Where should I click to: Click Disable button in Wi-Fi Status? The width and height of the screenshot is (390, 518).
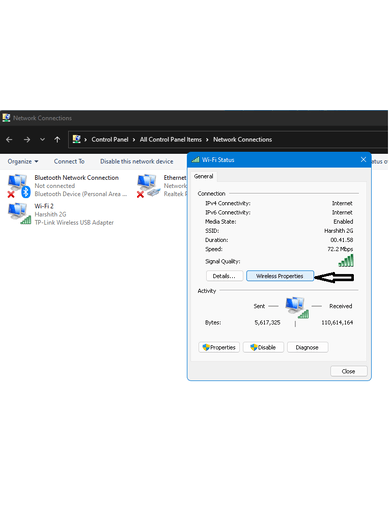[x=263, y=347]
